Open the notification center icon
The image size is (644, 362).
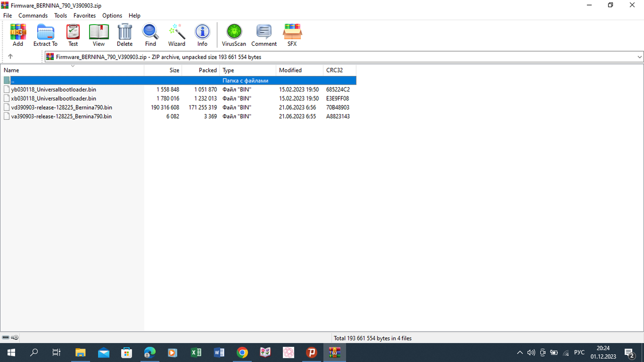(x=629, y=352)
